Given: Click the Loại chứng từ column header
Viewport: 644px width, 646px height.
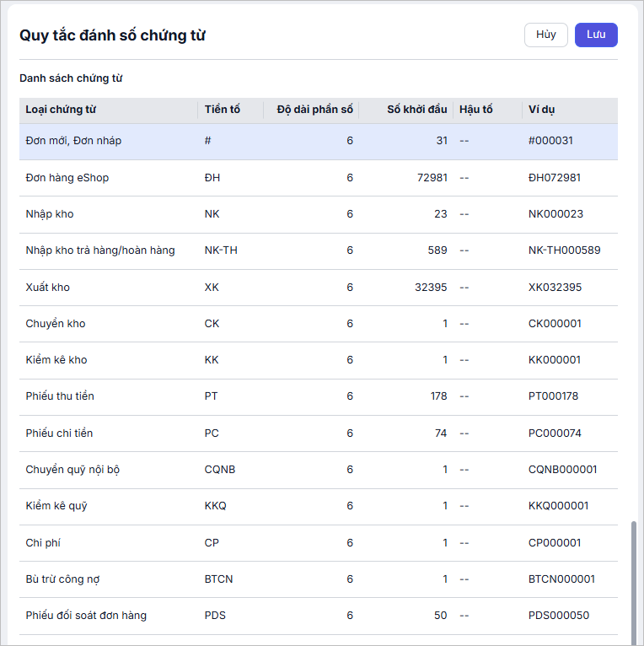Looking at the screenshot, I should coord(61,110).
